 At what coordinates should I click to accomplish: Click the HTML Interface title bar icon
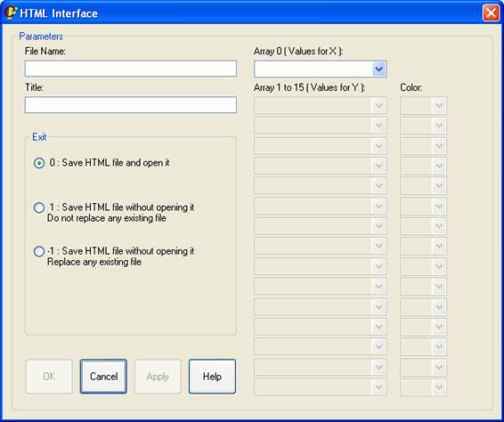tap(11, 12)
